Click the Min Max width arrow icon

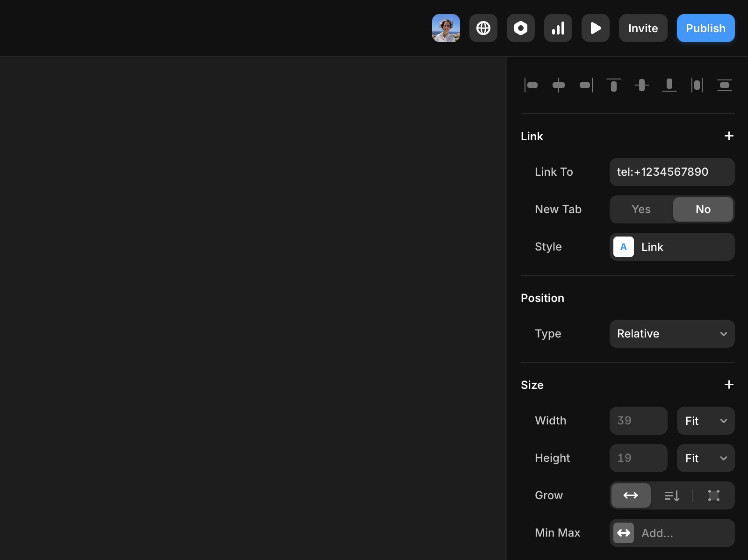click(x=623, y=533)
